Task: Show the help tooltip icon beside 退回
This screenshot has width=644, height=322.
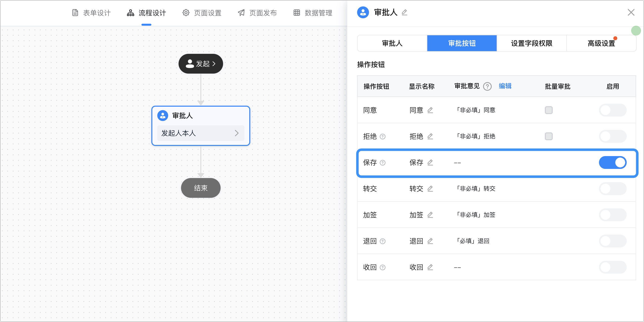Action: [x=383, y=241]
